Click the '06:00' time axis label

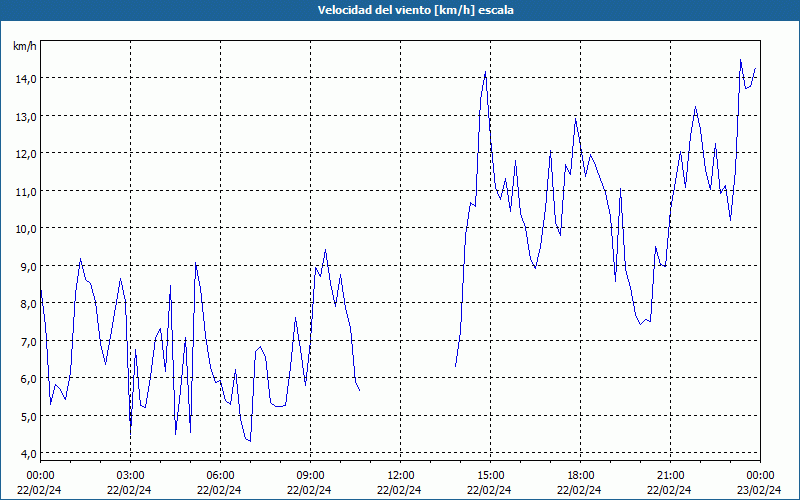click(220, 476)
